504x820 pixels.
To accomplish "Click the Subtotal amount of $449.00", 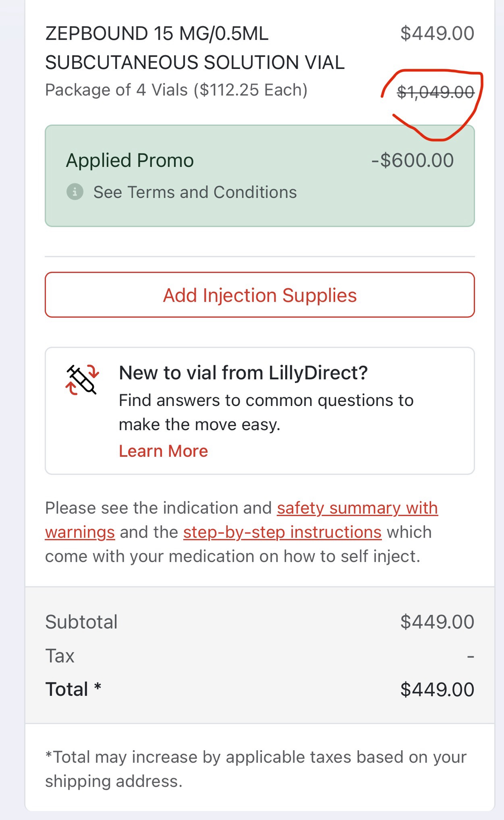I will click(x=437, y=622).
